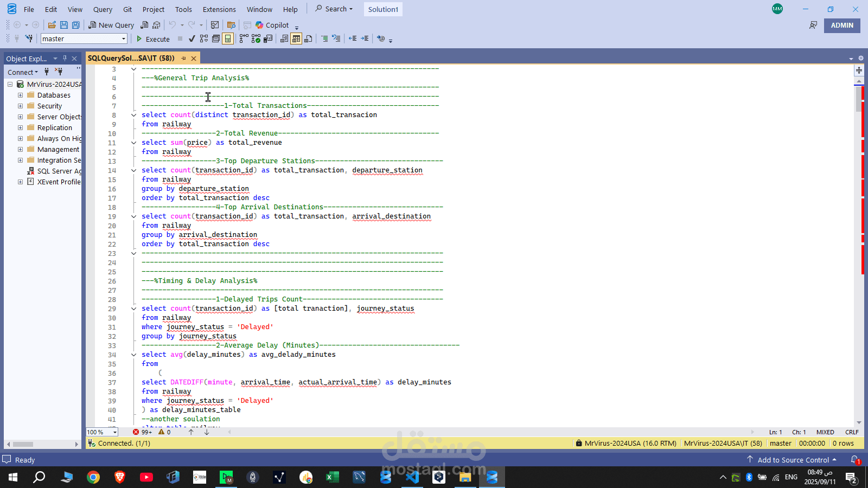868x488 pixels.
Task: Click Change Connection icon beside database box
Action: 29,38
